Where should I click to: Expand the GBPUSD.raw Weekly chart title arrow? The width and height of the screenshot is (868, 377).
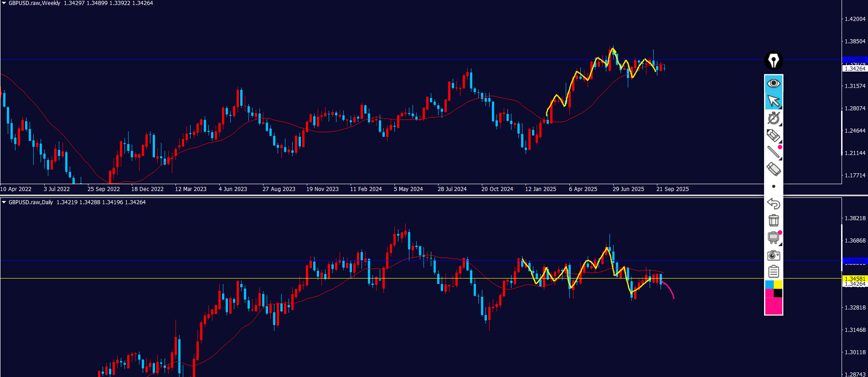pos(4,3)
